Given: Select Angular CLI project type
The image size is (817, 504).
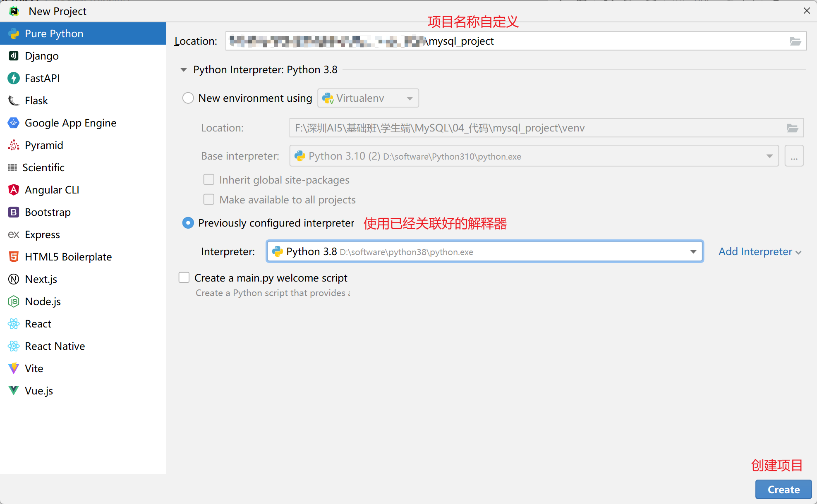Looking at the screenshot, I should click(83, 190).
